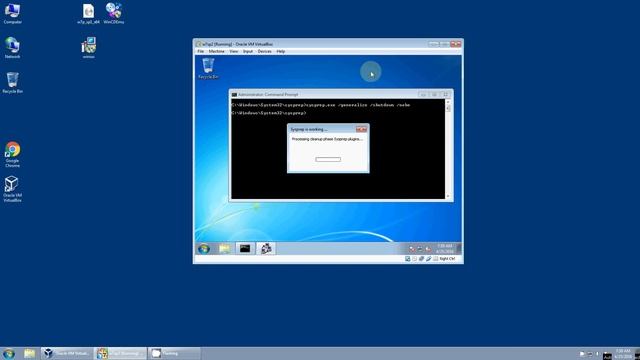The height and width of the screenshot is (360, 640).
Task: Click the sysprep.exe command line text
Action: coord(321,105)
